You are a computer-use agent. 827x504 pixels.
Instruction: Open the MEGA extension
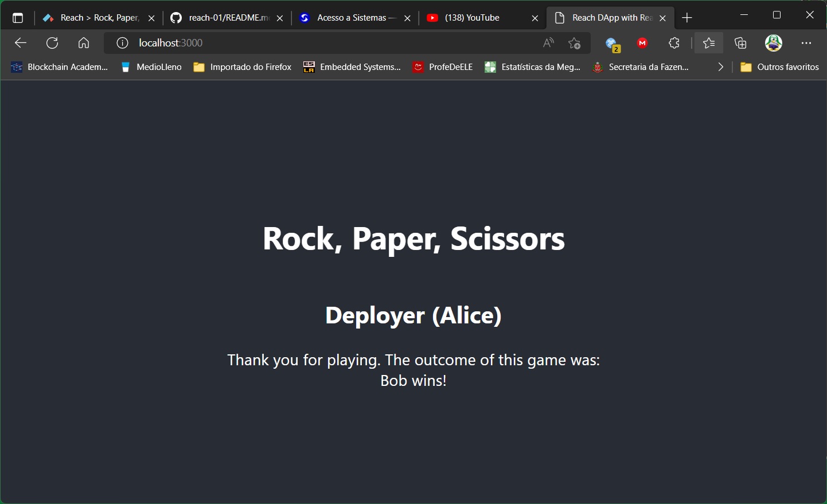(x=642, y=43)
